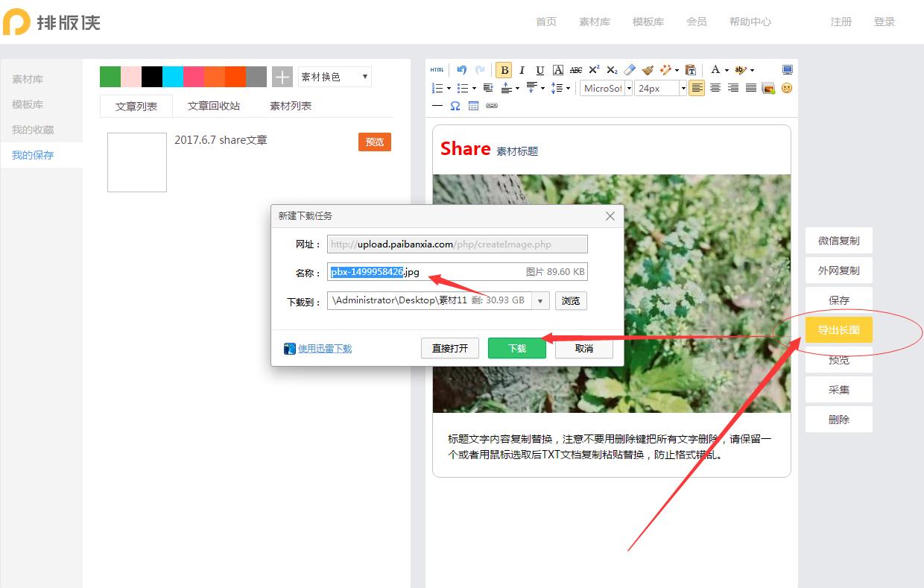The image size is (924, 588).
Task: Insert a table with the table icon
Action: pyautogui.click(x=472, y=106)
